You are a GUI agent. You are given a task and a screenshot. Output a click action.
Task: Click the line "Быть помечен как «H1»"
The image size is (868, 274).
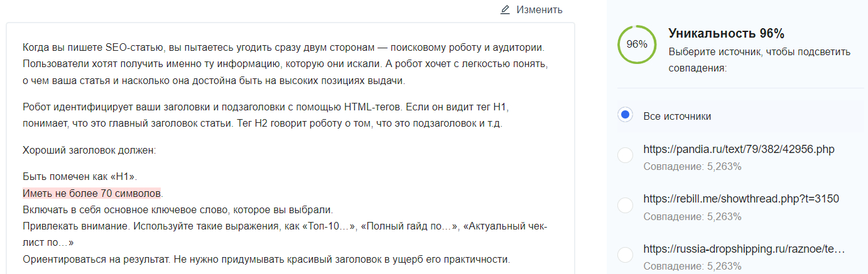pos(80,177)
